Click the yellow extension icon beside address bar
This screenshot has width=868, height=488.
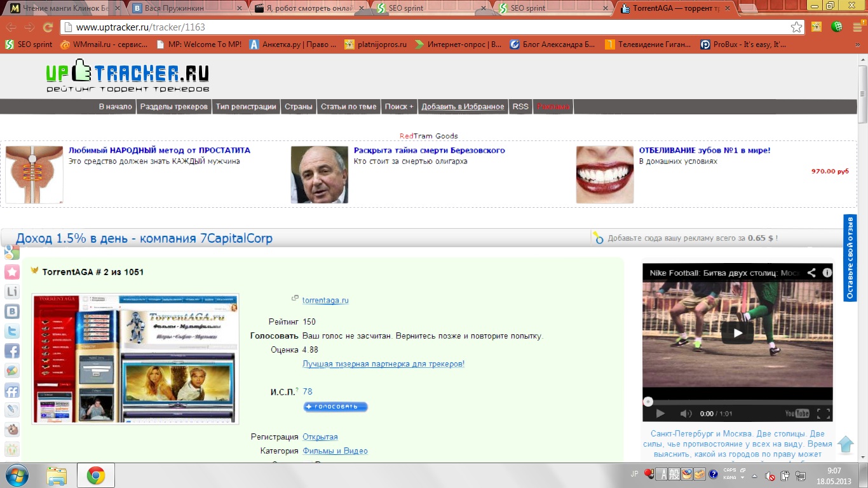point(817,27)
